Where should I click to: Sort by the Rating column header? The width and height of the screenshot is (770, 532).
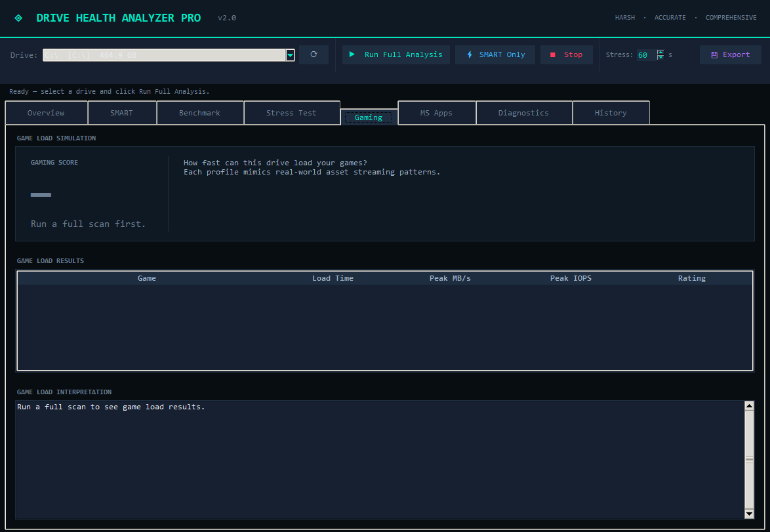point(692,278)
